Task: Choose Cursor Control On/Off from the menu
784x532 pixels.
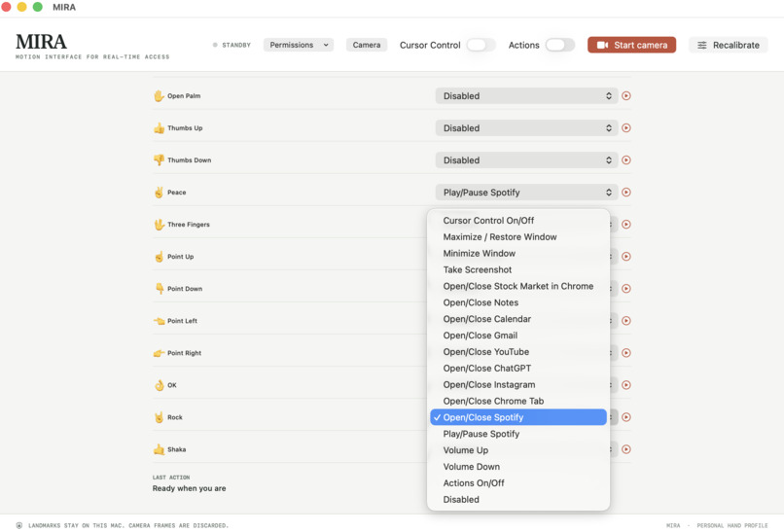Action: 518,221
